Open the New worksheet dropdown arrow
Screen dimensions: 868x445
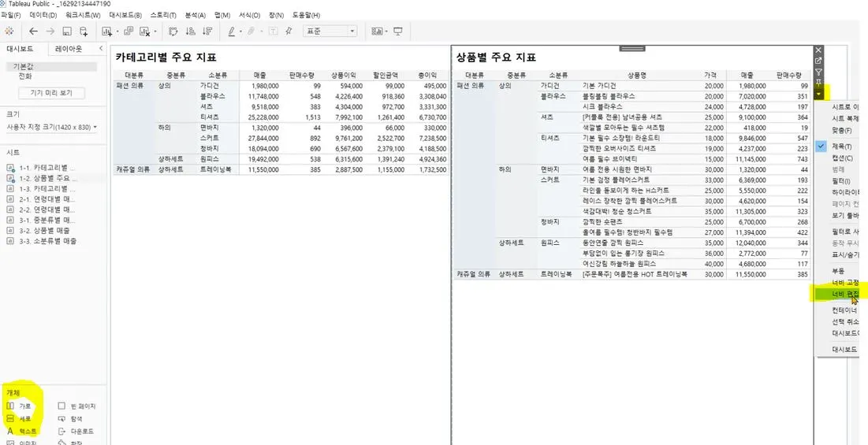117,32
